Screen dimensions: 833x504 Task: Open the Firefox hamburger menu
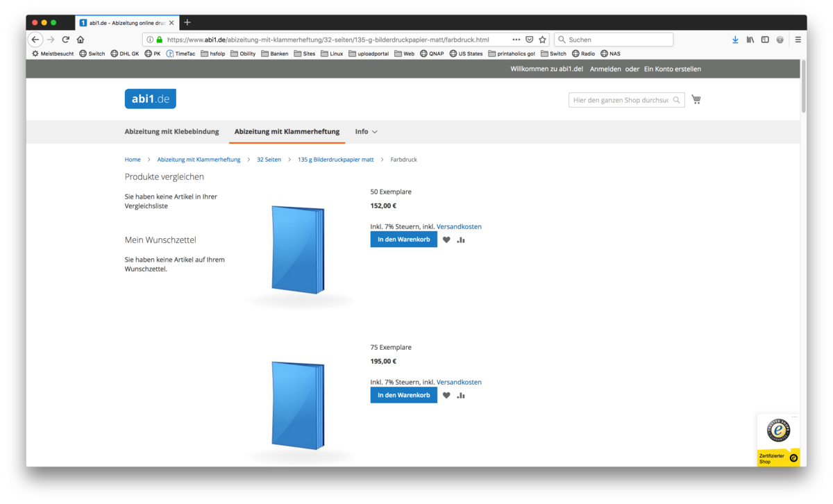click(x=798, y=40)
